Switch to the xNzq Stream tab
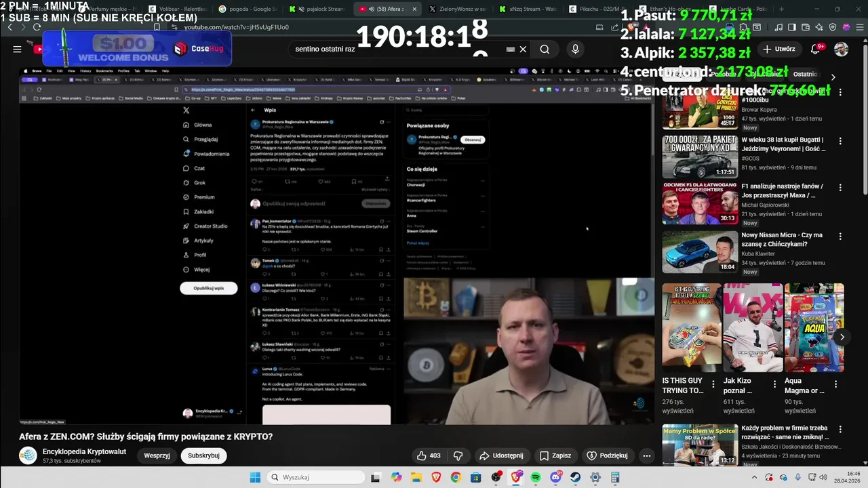This screenshot has width=868, height=488. [x=527, y=9]
